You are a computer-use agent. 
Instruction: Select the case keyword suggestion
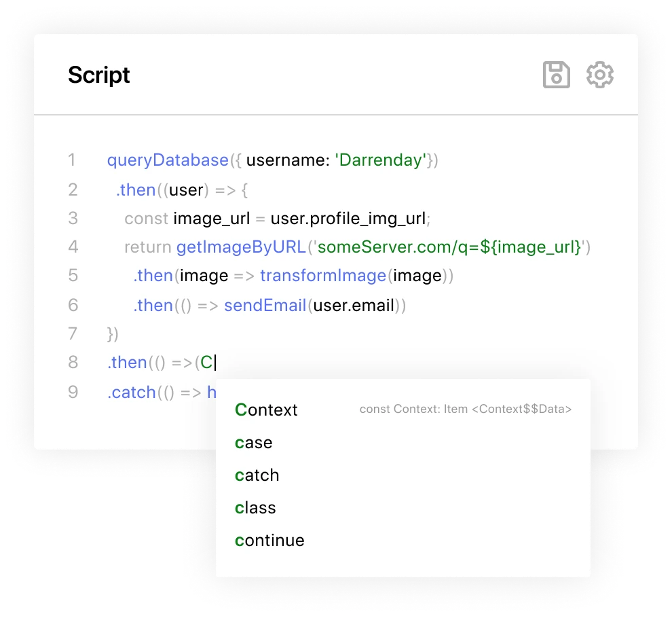click(253, 443)
